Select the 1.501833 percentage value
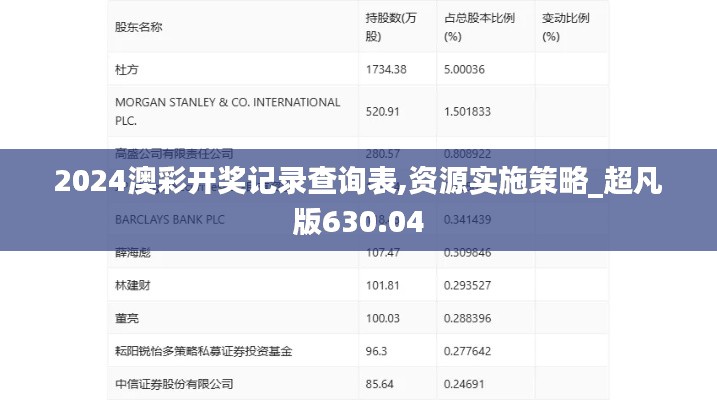Screen dimensions: 717x400 point(468,111)
